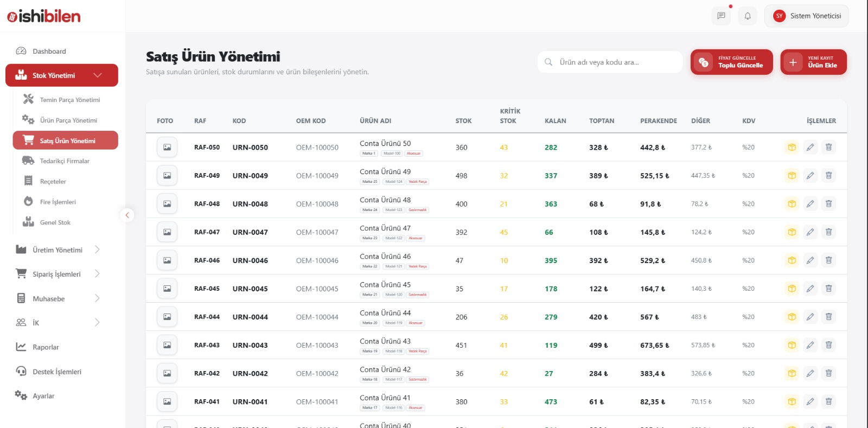Viewport: 868px width, 428px height.
Task: Open the Sistem Yöneticisi user menu
Action: 807,16
